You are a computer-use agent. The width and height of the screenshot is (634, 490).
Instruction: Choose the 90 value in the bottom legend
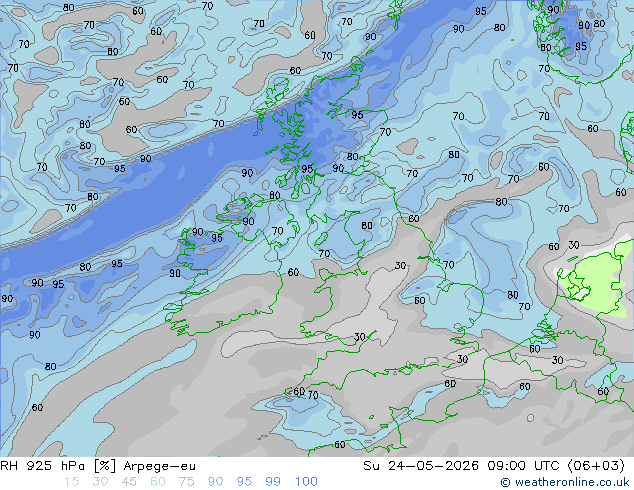(215, 482)
